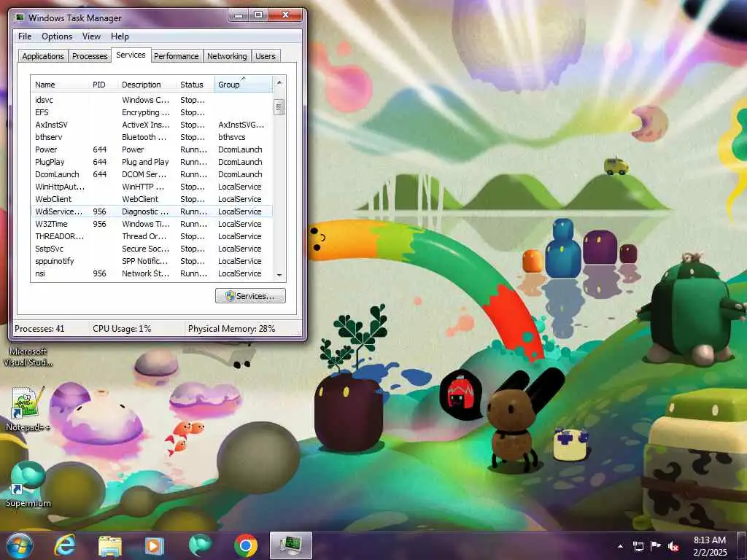Image resolution: width=747 pixels, height=560 pixels.
Task: Click the services list scroll up arrow
Action: pyautogui.click(x=279, y=83)
